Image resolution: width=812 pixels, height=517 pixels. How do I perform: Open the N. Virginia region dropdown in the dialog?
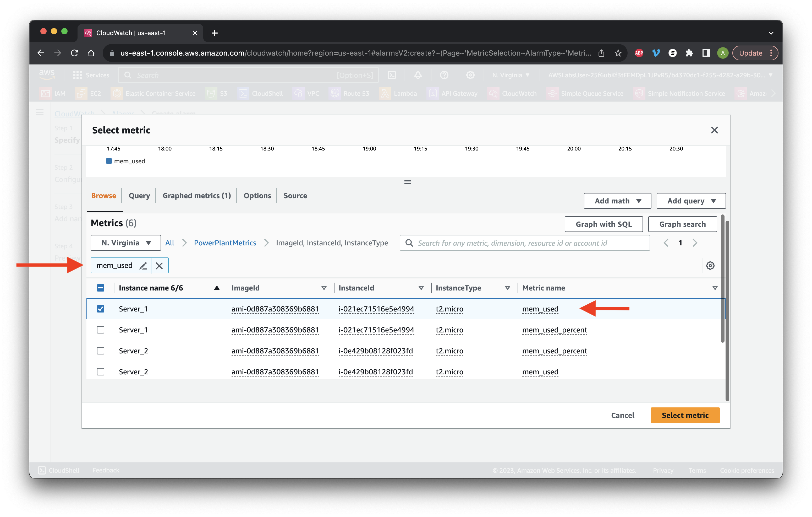(x=126, y=243)
